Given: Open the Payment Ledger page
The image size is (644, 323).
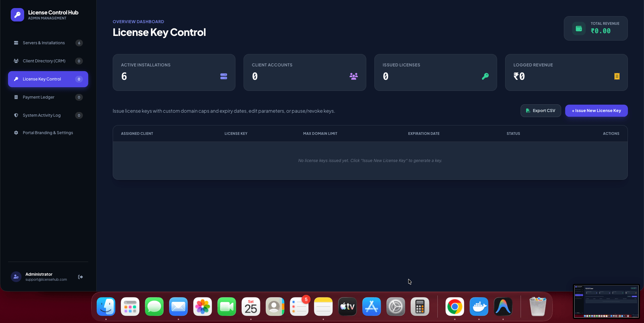Looking at the screenshot, I should (48, 97).
